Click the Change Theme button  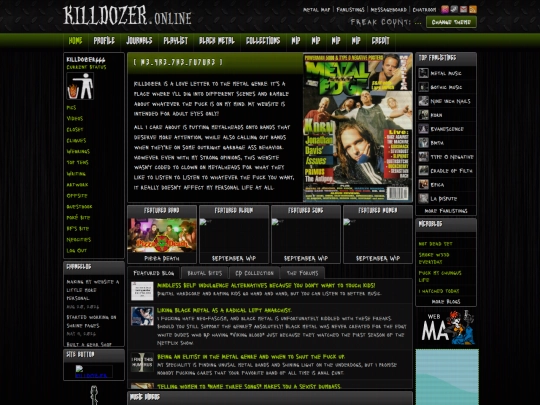click(451, 22)
